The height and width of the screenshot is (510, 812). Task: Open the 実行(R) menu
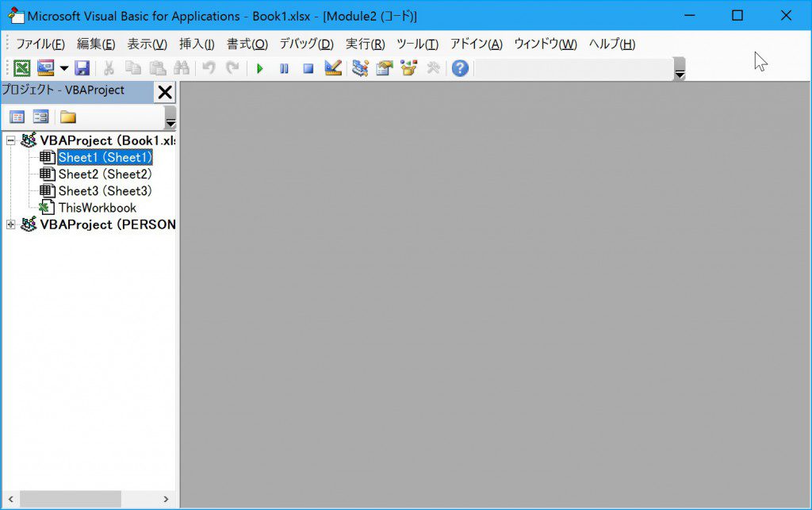(365, 44)
